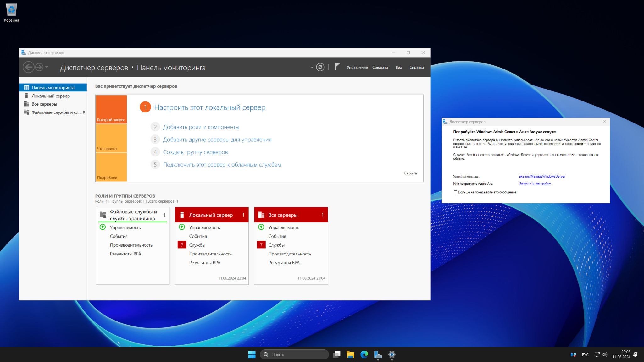Click the taskbar search field

294,354
